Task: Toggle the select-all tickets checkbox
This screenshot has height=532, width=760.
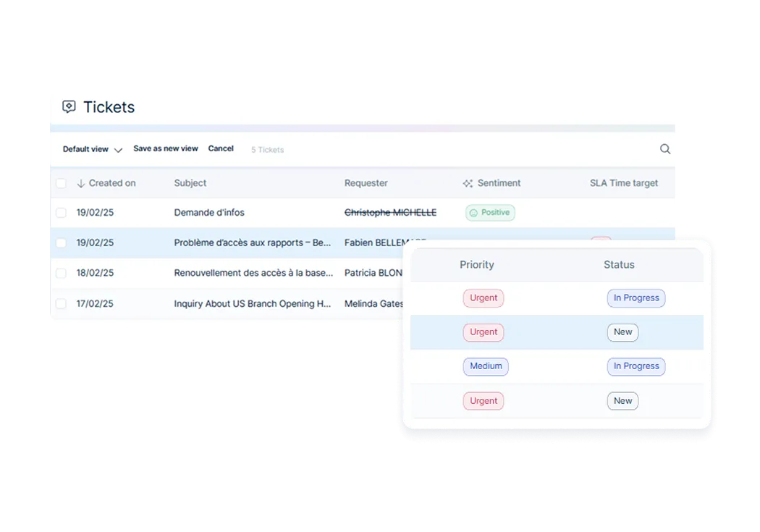Action: click(61, 183)
